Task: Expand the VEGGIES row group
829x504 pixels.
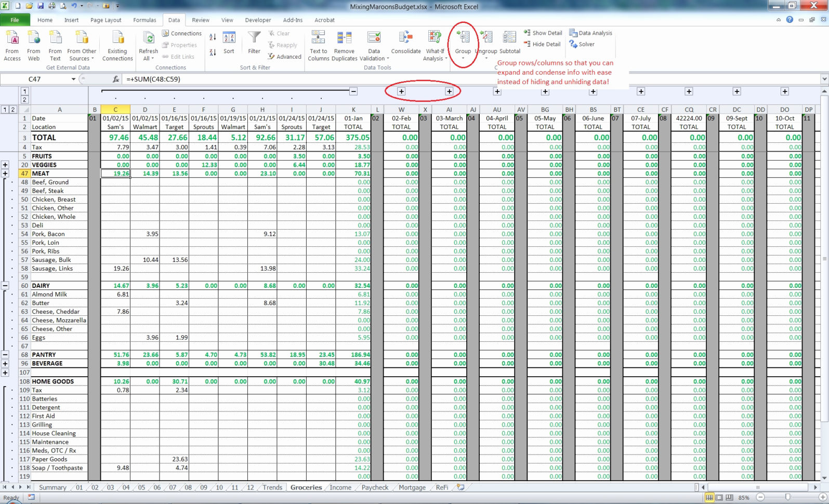Action: tap(5, 174)
